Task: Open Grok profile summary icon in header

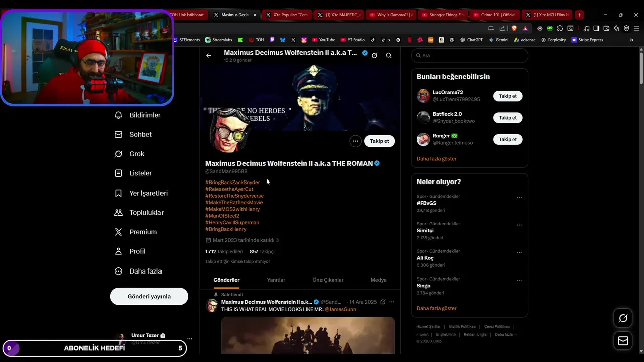Action: [x=374, y=56]
